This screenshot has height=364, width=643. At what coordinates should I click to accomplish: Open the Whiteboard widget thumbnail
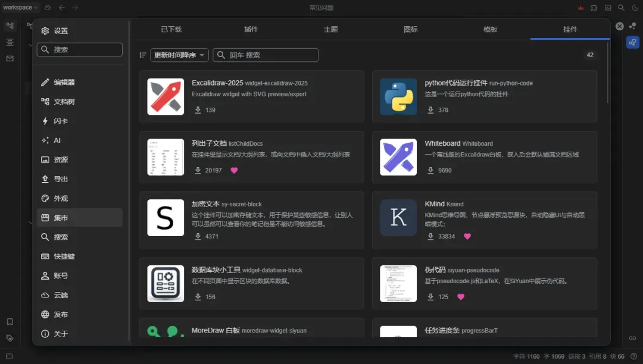398,157
